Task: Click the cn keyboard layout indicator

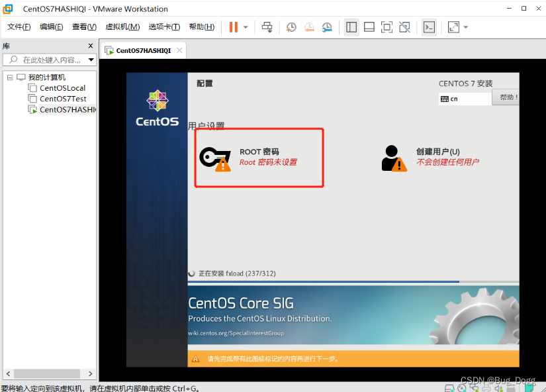Action: (465, 99)
